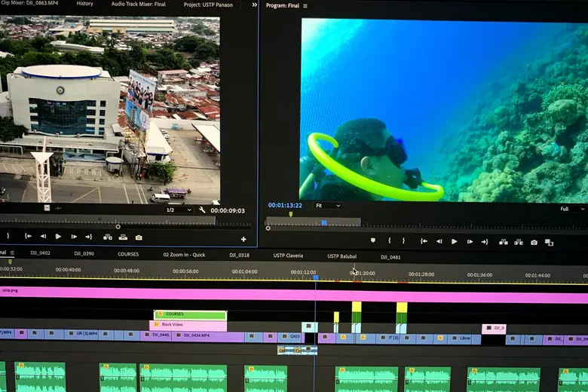Screen dimensions: 588x392
Task: Open USTP Balubal timeline tab
Action: (342, 256)
